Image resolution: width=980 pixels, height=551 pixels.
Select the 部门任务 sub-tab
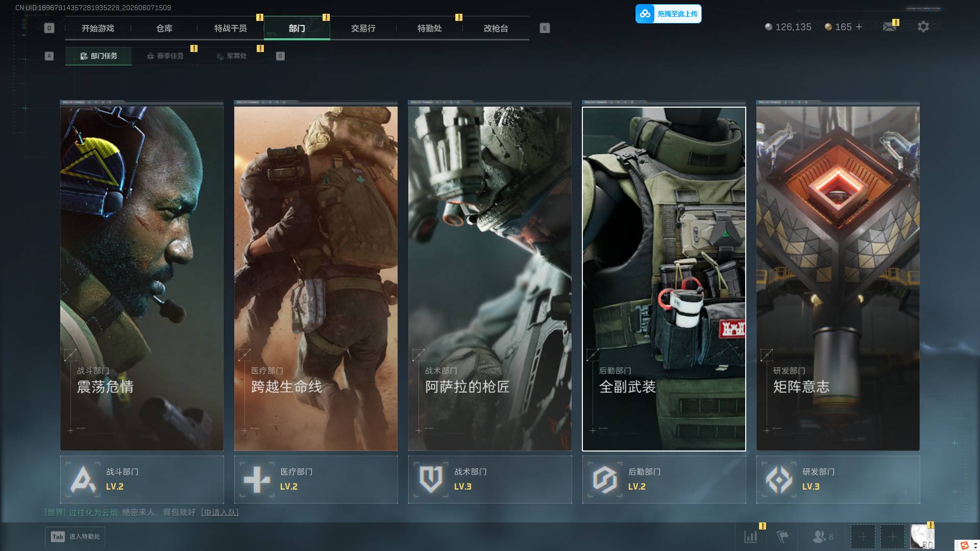(99, 56)
